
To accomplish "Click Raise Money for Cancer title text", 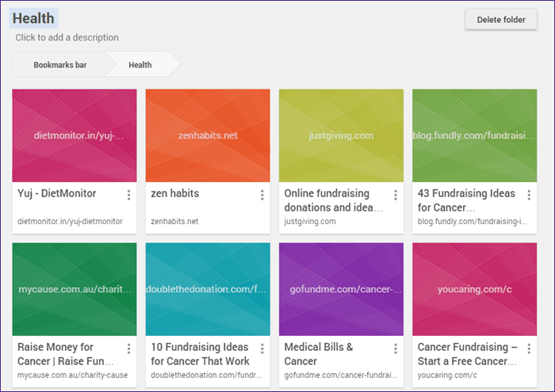I will coord(66,354).
